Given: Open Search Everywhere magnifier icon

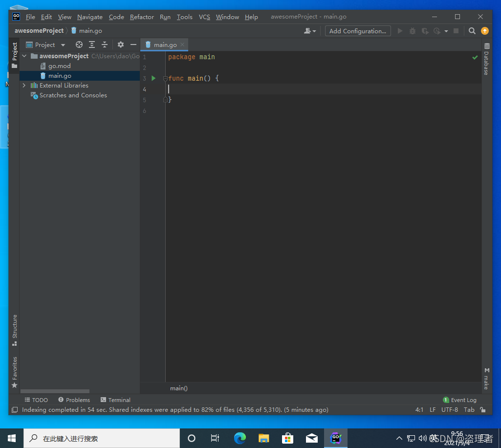Looking at the screenshot, I should [472, 31].
